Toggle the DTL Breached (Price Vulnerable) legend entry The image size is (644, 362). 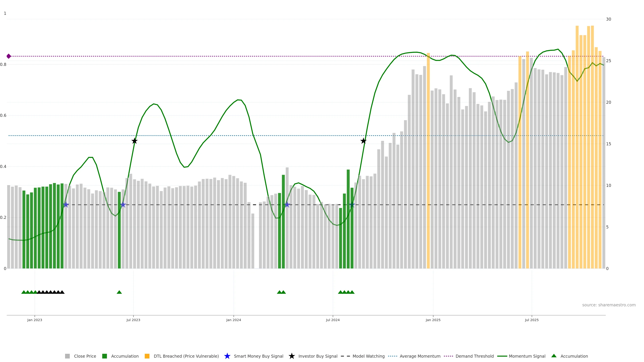click(186, 356)
